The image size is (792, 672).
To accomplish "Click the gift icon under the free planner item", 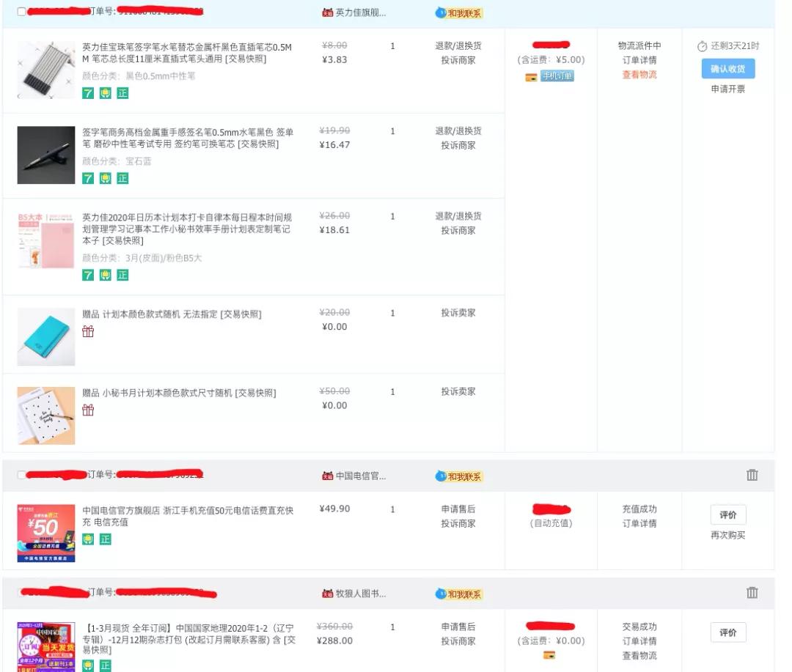I will coord(88,331).
